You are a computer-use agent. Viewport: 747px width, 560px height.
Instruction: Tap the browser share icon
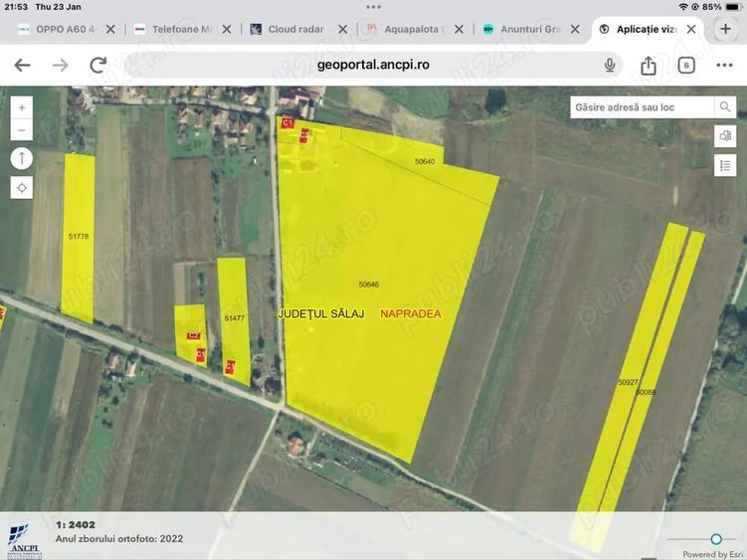(x=648, y=66)
